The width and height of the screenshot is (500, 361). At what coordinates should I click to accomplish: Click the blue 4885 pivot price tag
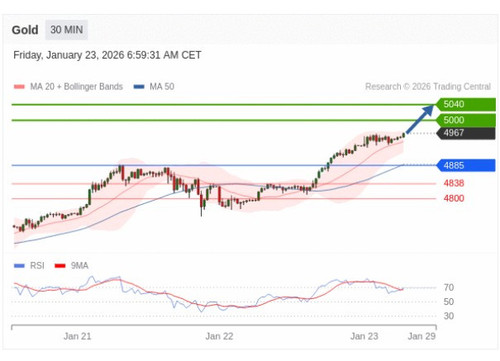tap(466, 165)
